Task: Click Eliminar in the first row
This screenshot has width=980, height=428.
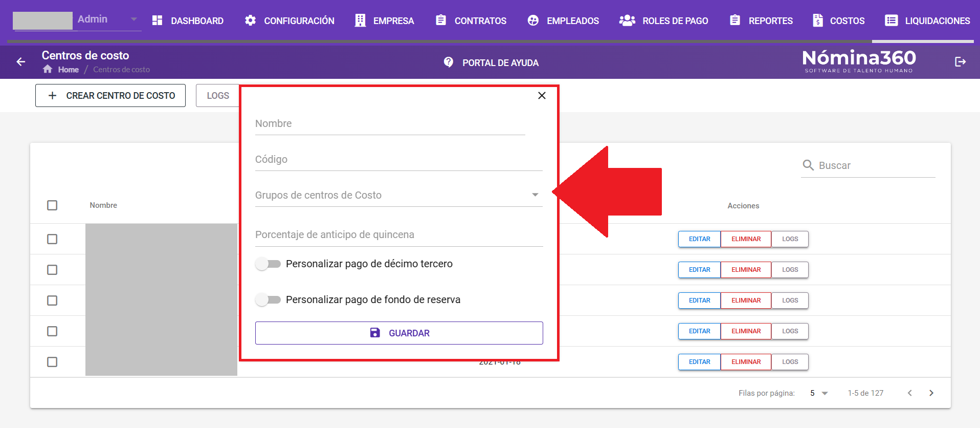Action: point(746,239)
